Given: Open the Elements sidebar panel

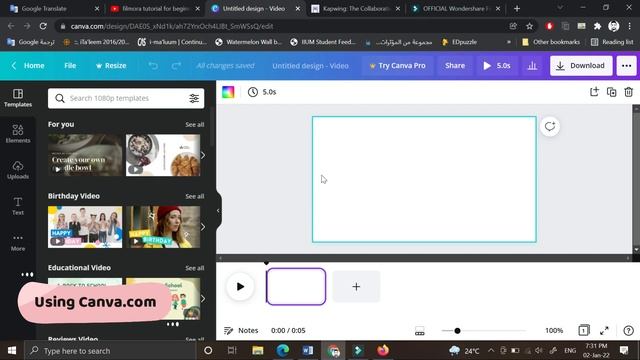Looking at the screenshot, I should (18, 134).
